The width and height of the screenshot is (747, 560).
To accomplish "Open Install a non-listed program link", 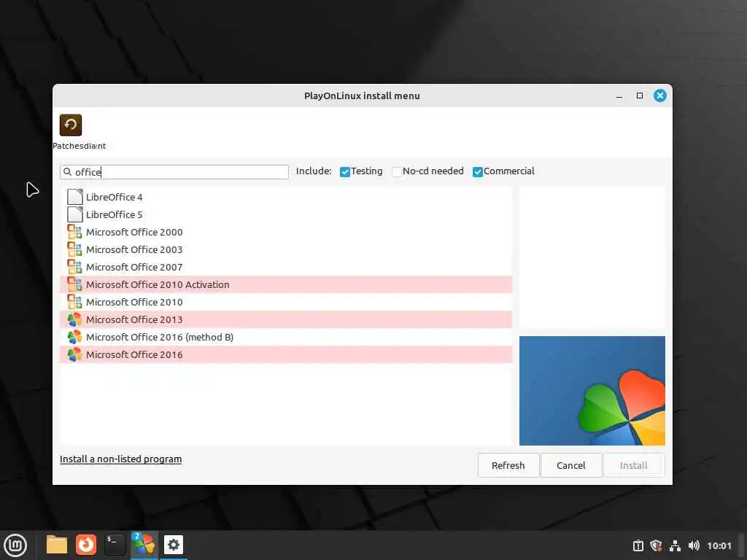I will 120,459.
